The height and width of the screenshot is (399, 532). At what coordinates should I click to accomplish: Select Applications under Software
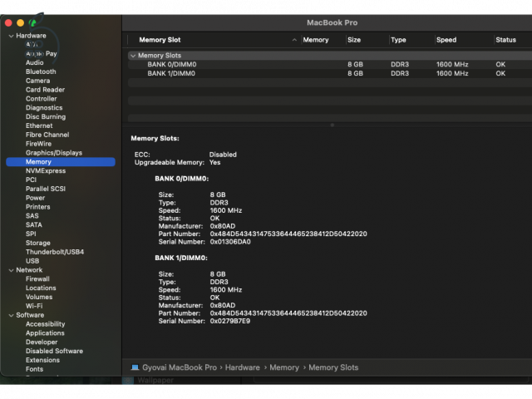pos(45,333)
